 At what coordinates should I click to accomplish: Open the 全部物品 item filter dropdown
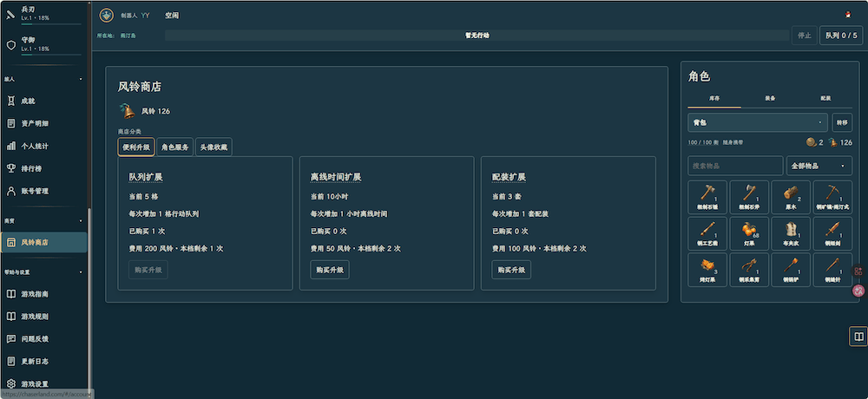[x=819, y=166]
